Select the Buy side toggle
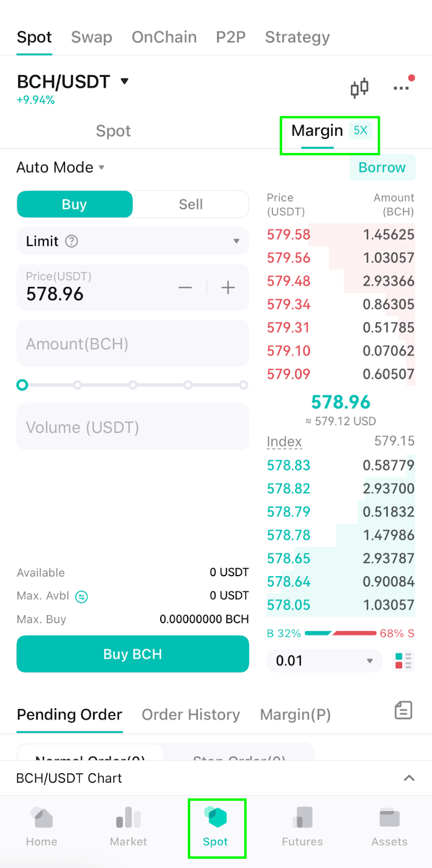Screen dimensions: 432x868 [x=75, y=205]
